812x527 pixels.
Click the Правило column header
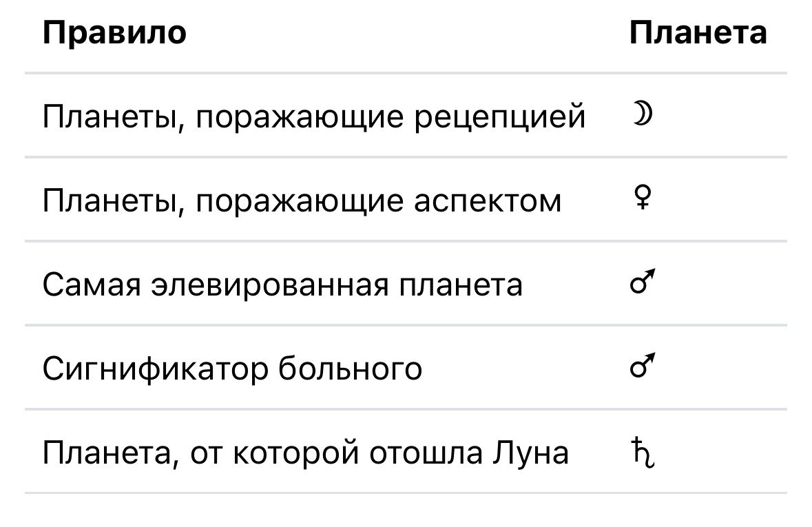(x=114, y=32)
